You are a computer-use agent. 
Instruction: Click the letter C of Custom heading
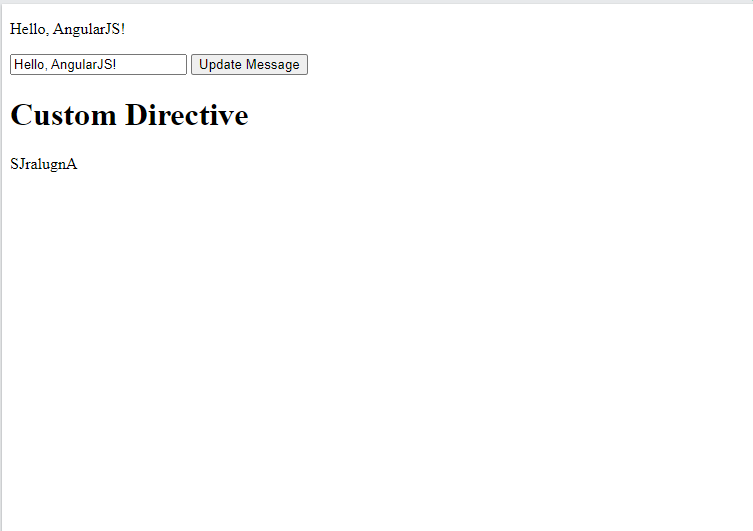pyautogui.click(x=20, y=116)
